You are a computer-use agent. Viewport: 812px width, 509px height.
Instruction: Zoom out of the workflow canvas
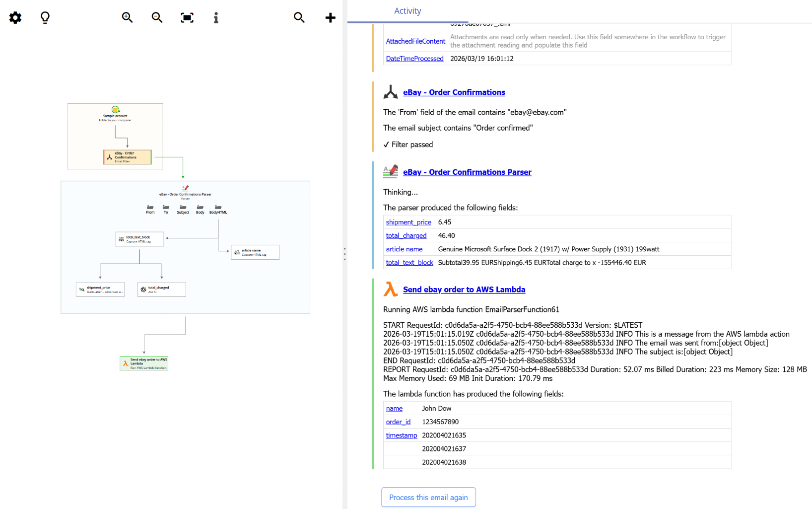(157, 17)
